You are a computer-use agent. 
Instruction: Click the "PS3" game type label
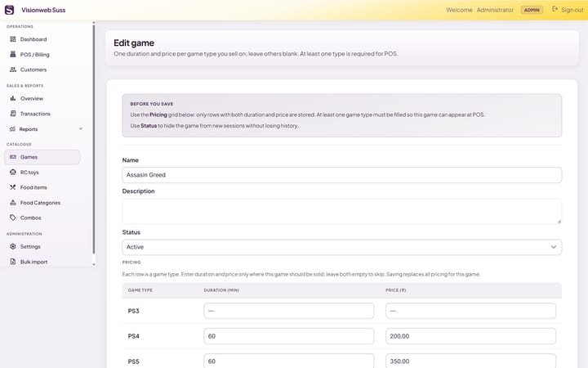pyautogui.click(x=133, y=311)
